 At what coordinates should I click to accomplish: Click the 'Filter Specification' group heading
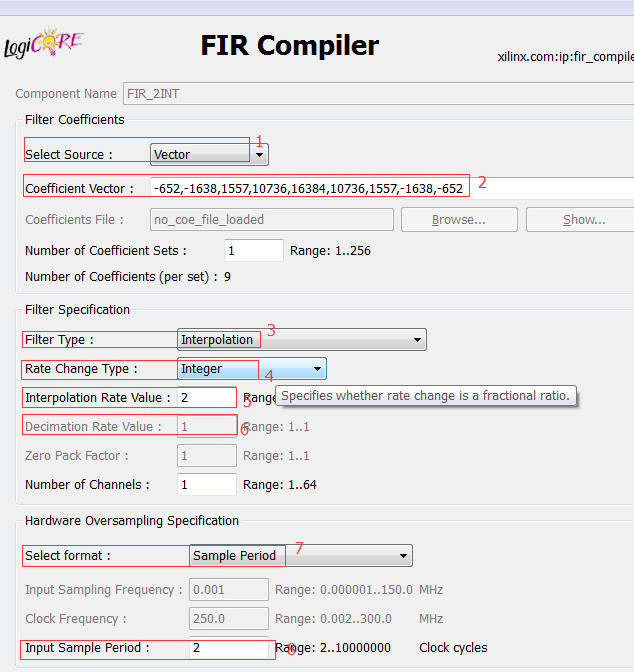tap(77, 309)
